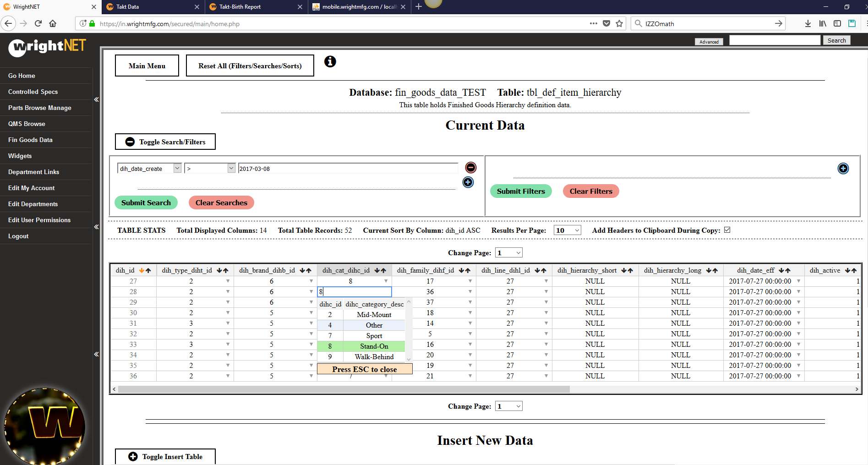Image resolution: width=868 pixels, height=465 pixels.
Task: Click the black info circle icon
Action: point(330,61)
